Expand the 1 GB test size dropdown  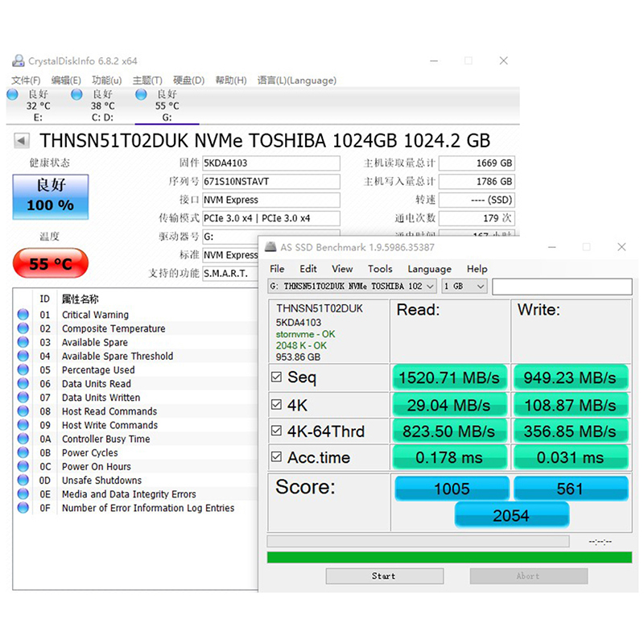pyautogui.click(x=464, y=286)
